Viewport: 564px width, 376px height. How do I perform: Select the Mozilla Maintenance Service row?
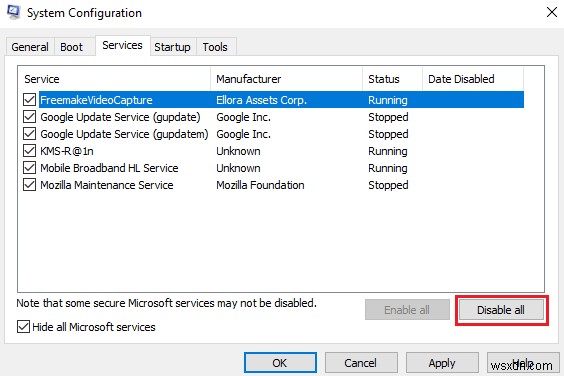click(x=273, y=185)
